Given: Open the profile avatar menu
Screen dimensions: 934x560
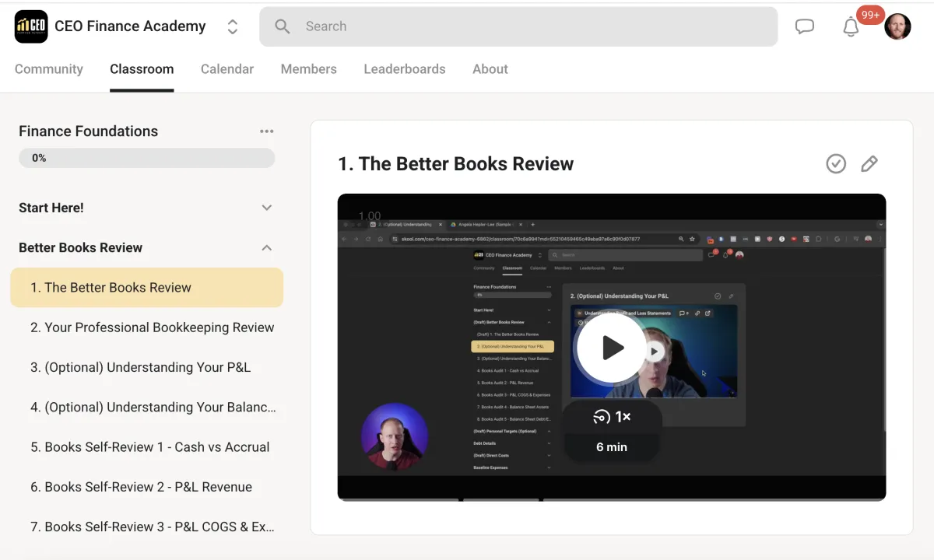Looking at the screenshot, I should pos(897,26).
